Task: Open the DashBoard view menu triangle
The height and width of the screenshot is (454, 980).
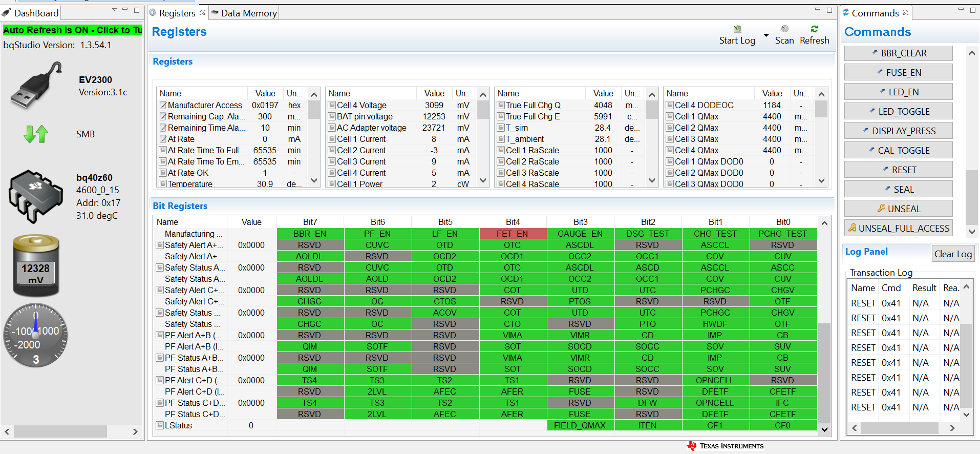Action: coord(114,10)
